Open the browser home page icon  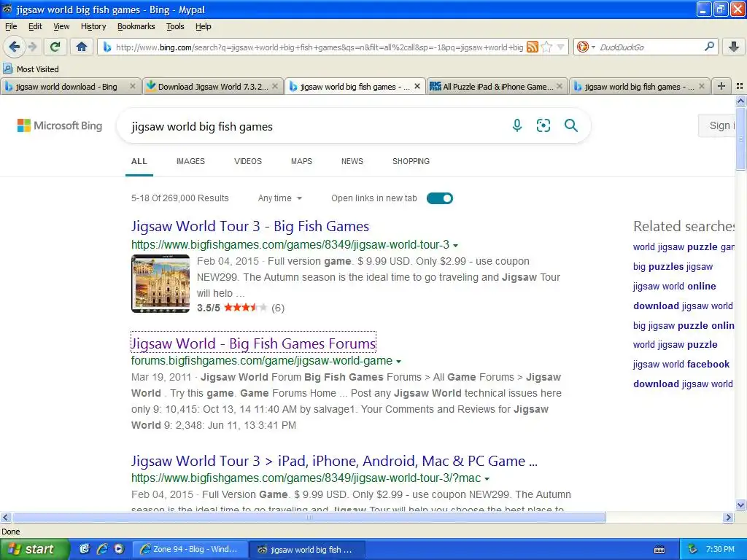pyautogui.click(x=82, y=47)
